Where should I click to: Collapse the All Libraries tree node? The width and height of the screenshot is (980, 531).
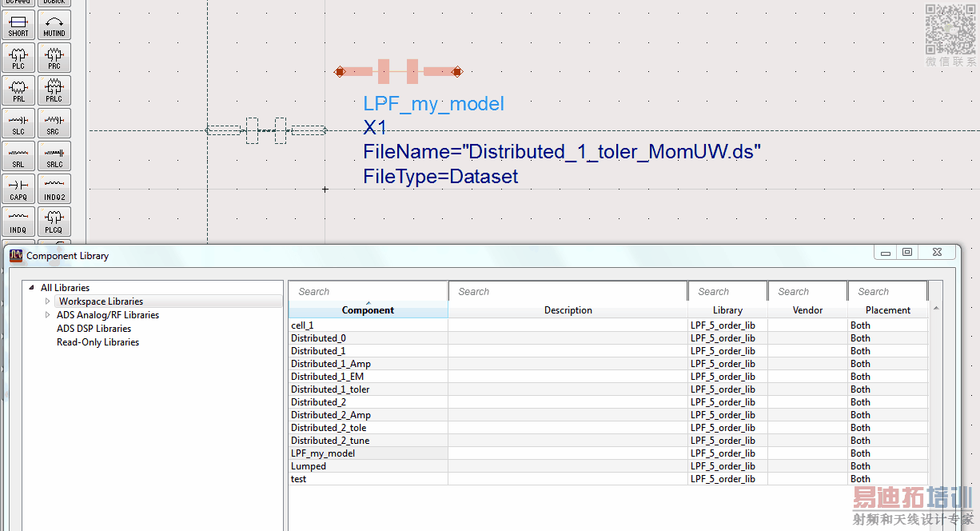click(32, 288)
